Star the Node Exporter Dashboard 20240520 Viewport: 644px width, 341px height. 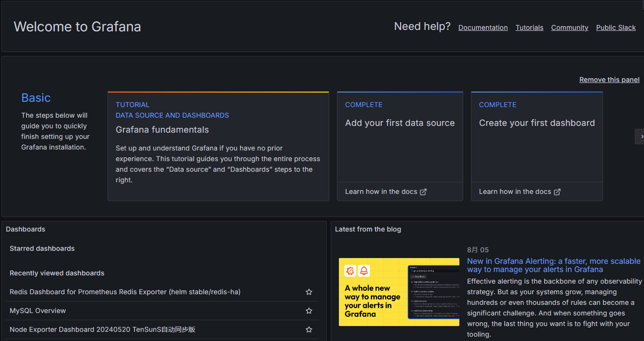309,329
